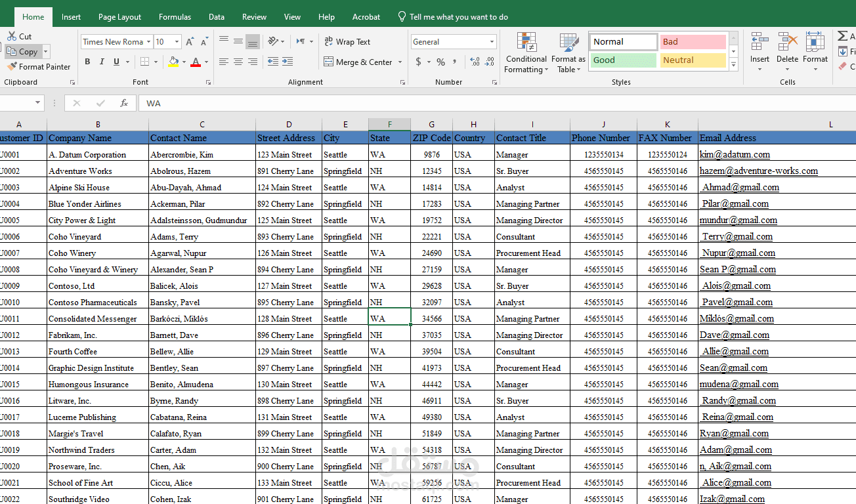The image size is (856, 504).
Task: Click the Orientation text-angle icon
Action: point(273,41)
